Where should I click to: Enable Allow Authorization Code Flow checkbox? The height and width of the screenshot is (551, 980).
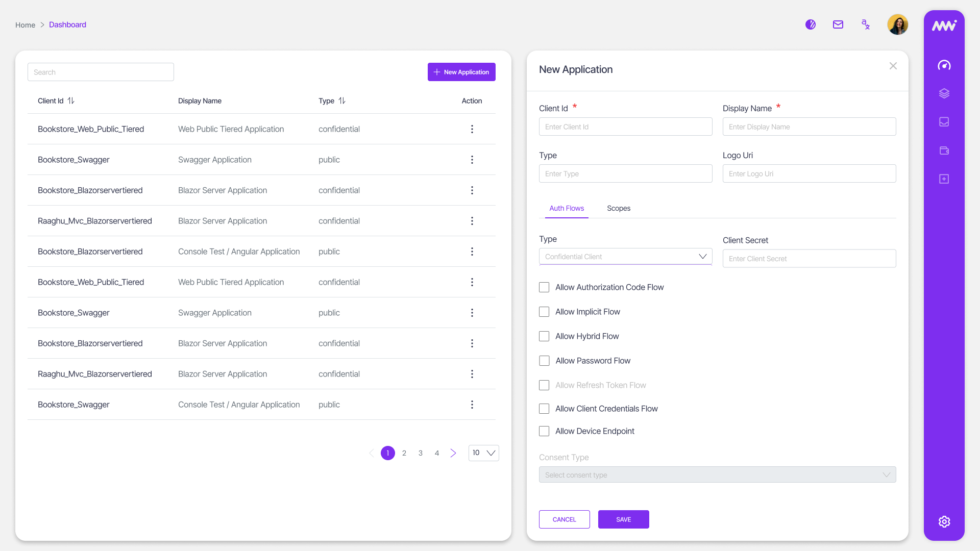[x=544, y=287]
